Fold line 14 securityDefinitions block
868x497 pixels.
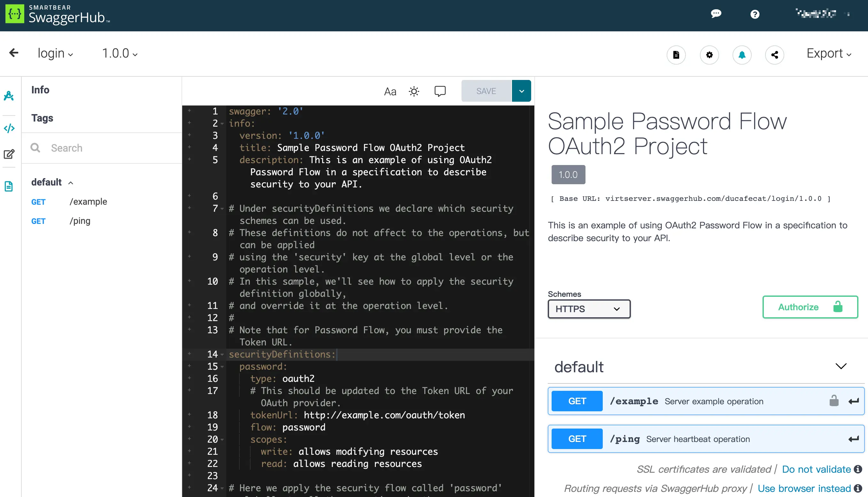click(x=222, y=355)
